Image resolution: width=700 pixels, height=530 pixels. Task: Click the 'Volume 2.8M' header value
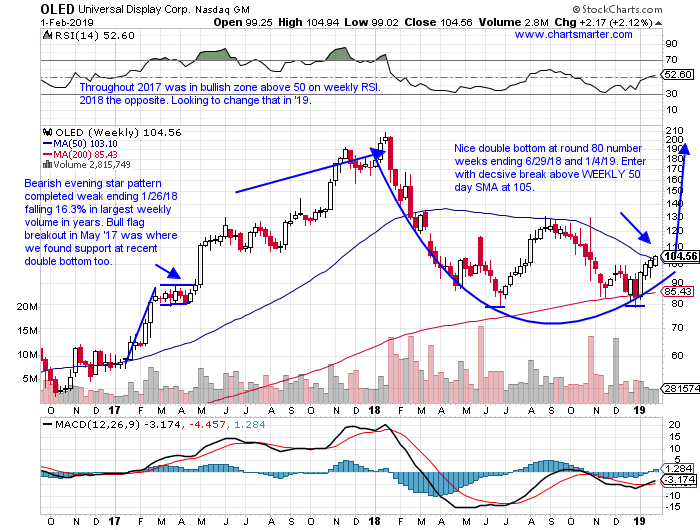click(514, 22)
